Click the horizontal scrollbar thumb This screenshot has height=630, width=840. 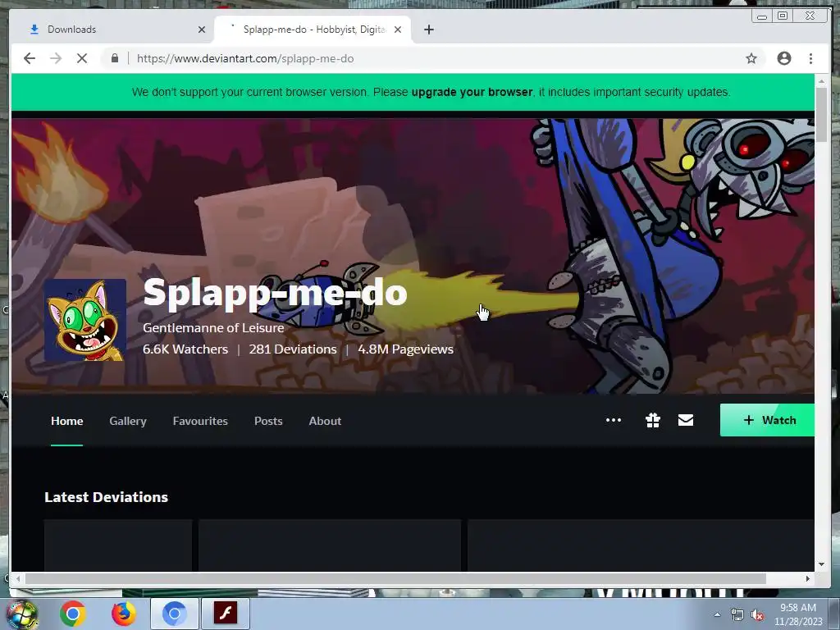395,578
